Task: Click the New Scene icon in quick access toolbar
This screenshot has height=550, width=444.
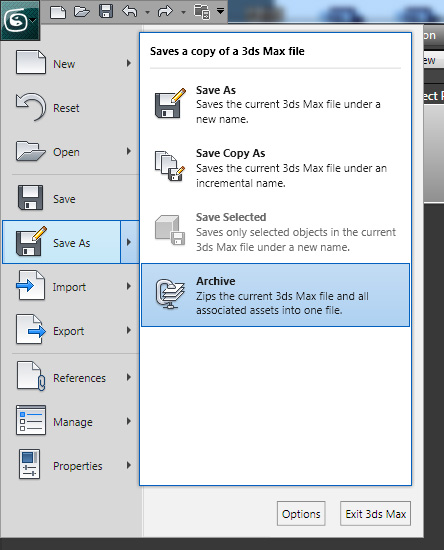Action: [x=58, y=12]
